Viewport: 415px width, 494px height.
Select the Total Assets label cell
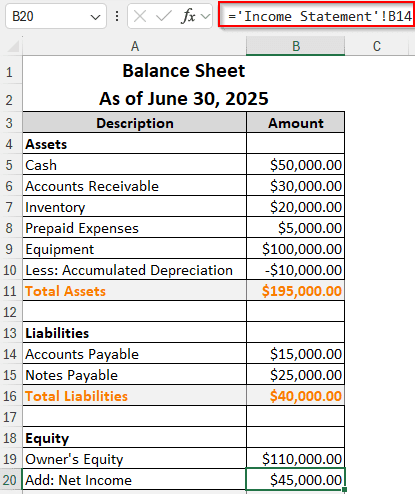[135, 291]
